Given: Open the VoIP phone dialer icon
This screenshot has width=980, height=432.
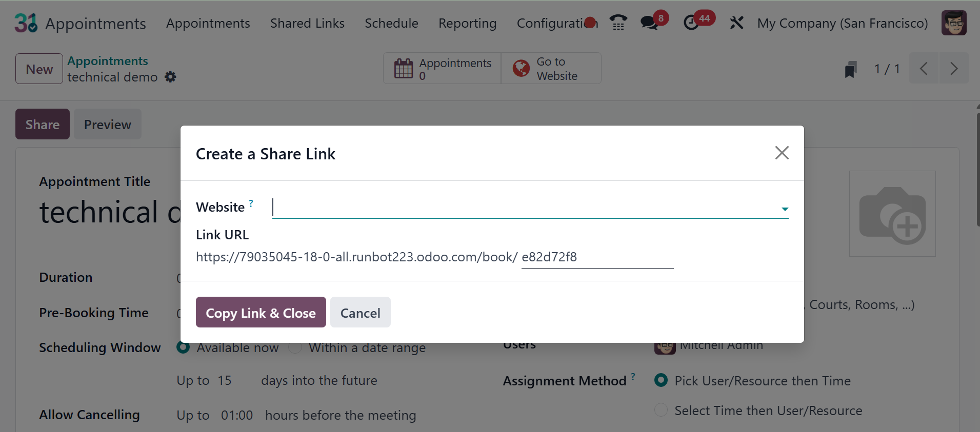Looking at the screenshot, I should tap(618, 23).
